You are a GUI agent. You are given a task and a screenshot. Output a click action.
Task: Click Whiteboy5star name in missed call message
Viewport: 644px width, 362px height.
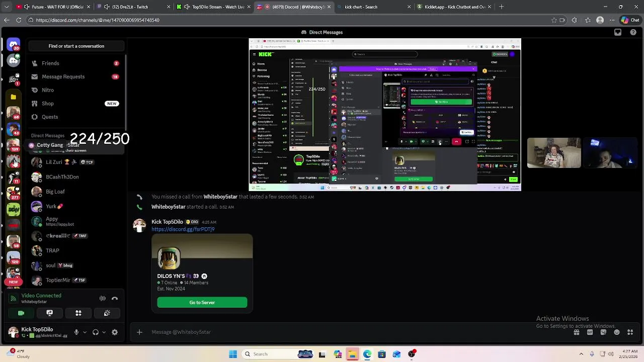[220, 197]
